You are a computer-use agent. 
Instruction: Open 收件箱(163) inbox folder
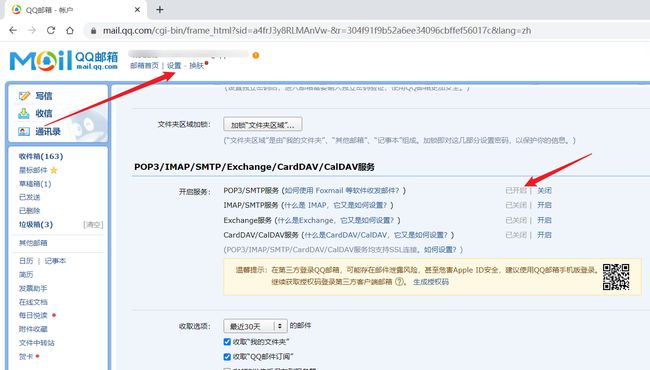click(x=41, y=156)
